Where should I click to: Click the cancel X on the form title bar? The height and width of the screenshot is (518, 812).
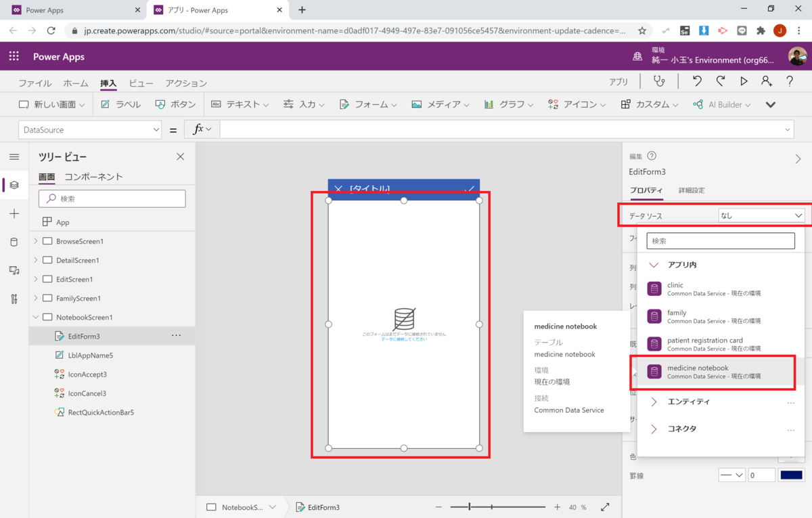pyautogui.click(x=338, y=189)
